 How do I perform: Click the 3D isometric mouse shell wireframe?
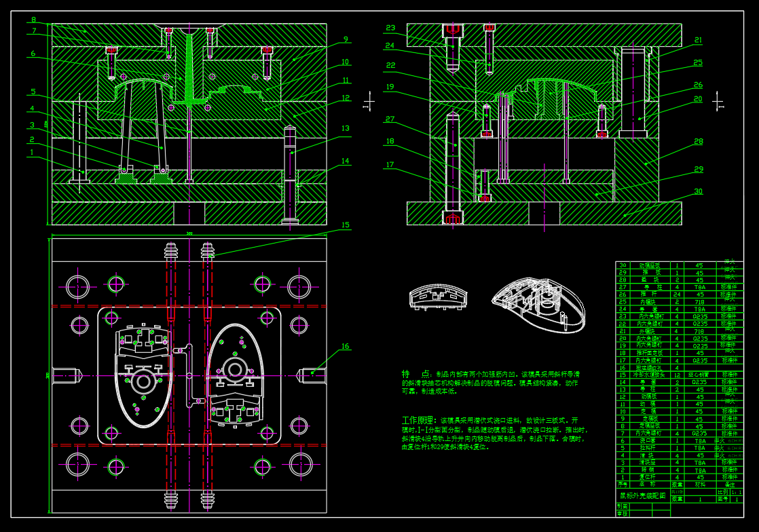click(538, 305)
